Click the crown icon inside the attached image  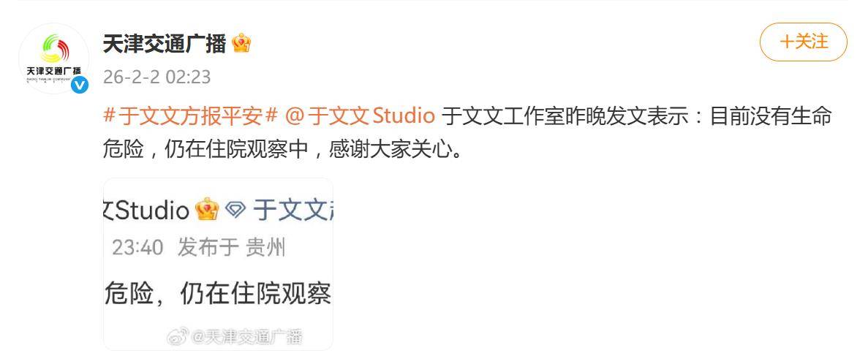coord(207,210)
